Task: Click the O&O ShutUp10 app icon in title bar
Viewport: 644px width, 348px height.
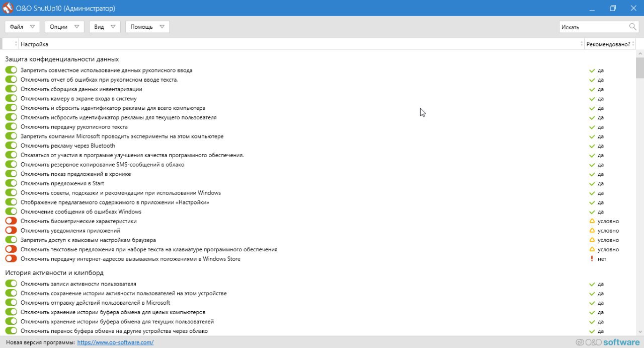Action: (x=8, y=8)
